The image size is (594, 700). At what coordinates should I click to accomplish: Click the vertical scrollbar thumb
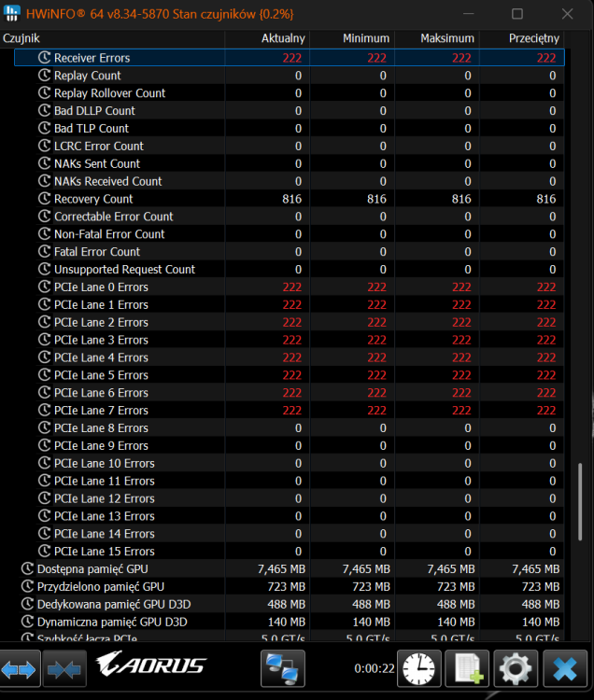coord(580,502)
